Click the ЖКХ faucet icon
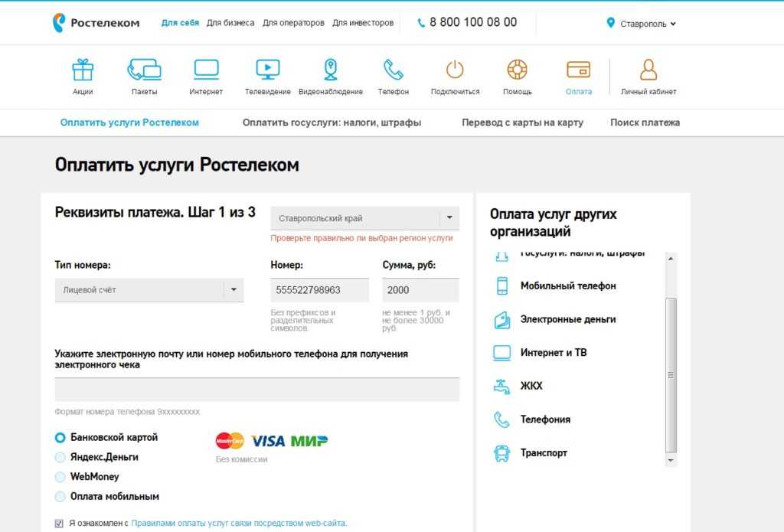This screenshot has width=784, height=532. click(x=501, y=387)
